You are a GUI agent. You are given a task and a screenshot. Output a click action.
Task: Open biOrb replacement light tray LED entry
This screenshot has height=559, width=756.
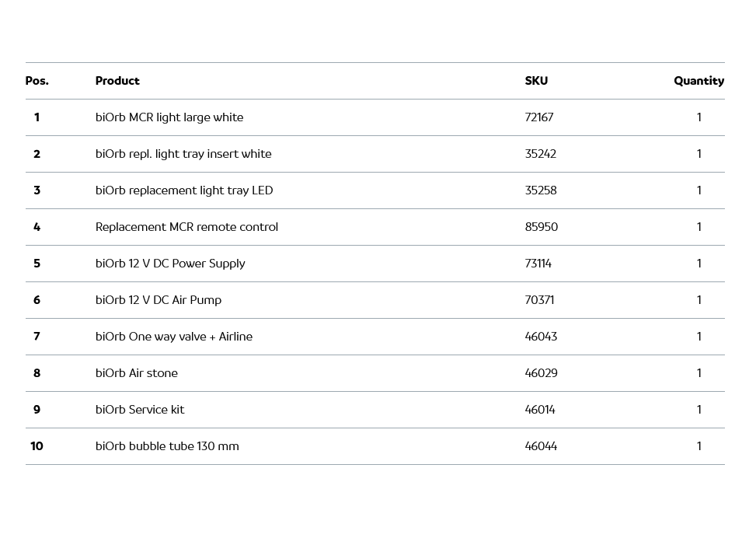(184, 190)
